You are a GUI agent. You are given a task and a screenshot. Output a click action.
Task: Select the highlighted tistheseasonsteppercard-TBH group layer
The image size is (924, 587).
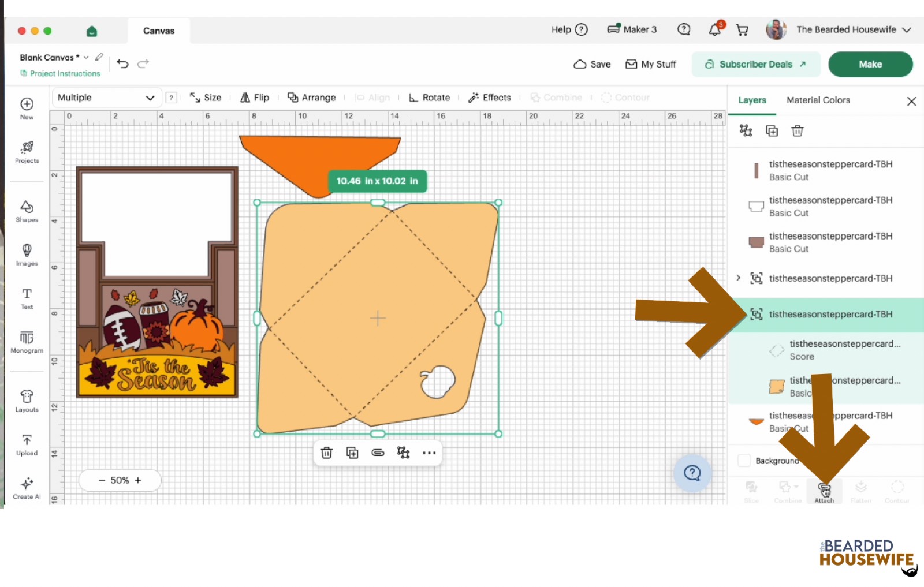pyautogui.click(x=826, y=315)
